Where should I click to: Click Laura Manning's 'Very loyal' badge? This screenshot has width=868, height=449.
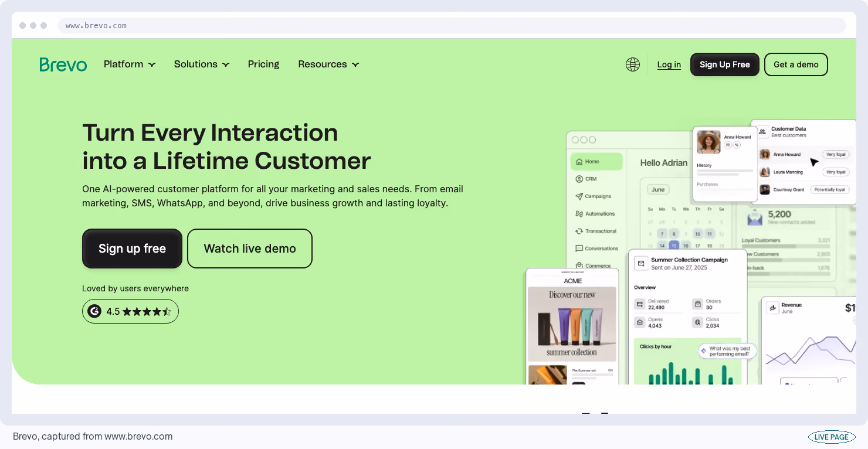836,172
